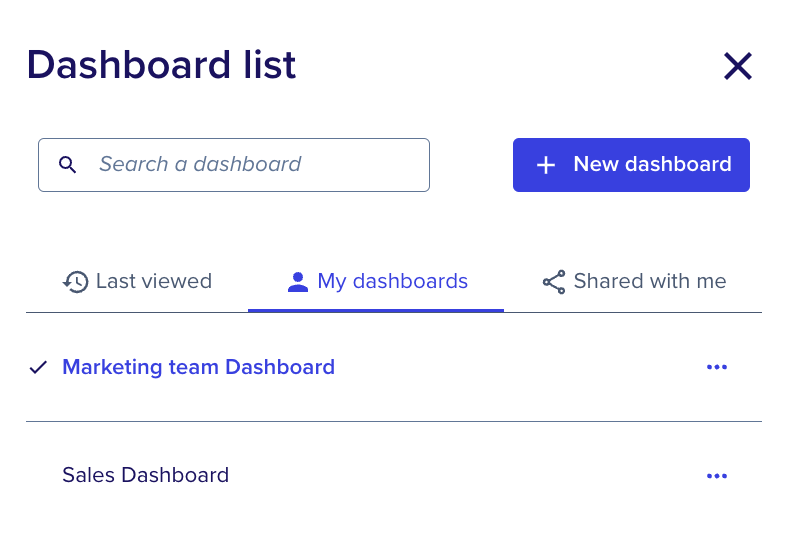The height and width of the screenshot is (548, 802).
Task: Click the plus icon on New dashboard
Action: tap(546, 165)
